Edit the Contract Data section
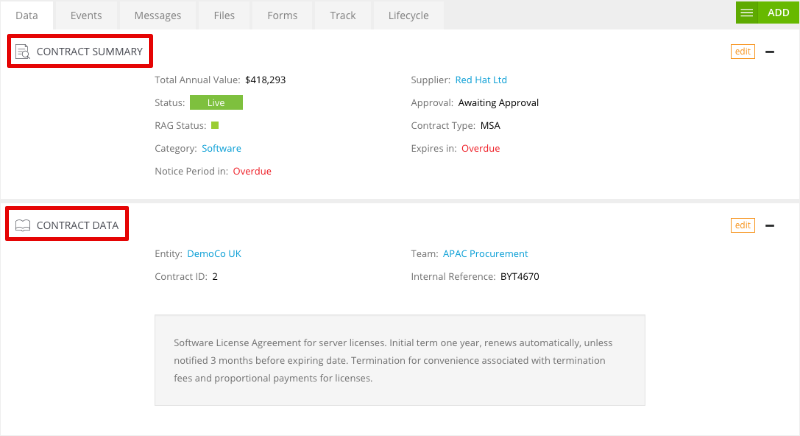 click(742, 225)
